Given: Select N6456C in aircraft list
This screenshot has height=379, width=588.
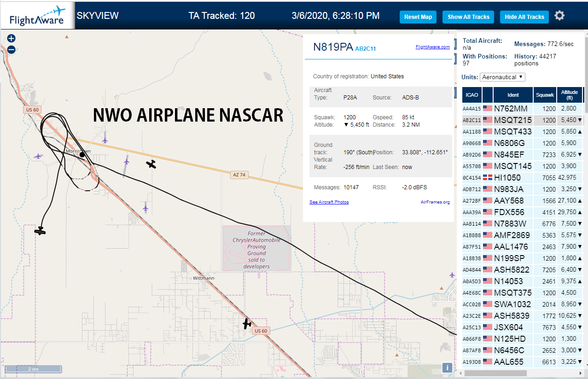Looking at the screenshot, I should click(x=523, y=350).
